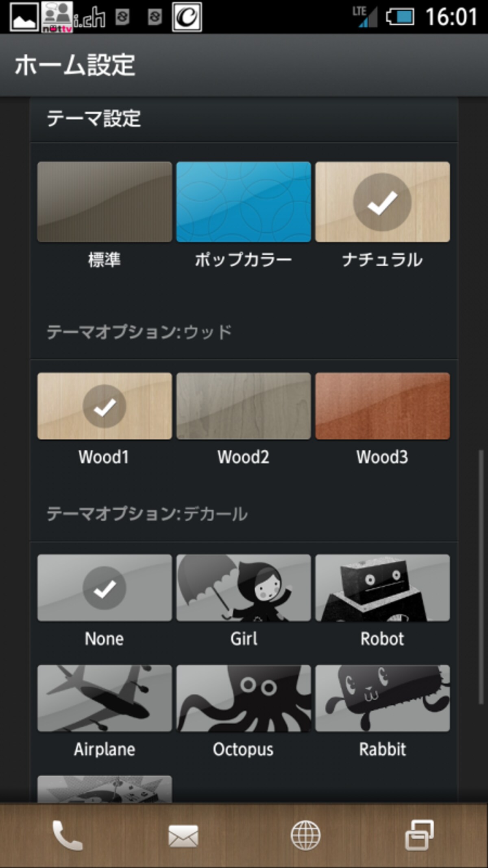
Task: Open the recent apps windows icon
Action: pyautogui.click(x=419, y=835)
